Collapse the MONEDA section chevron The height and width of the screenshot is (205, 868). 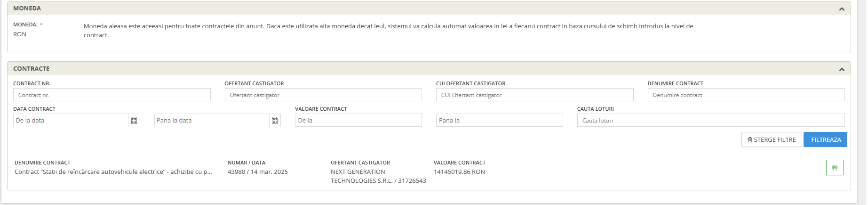[x=842, y=9]
